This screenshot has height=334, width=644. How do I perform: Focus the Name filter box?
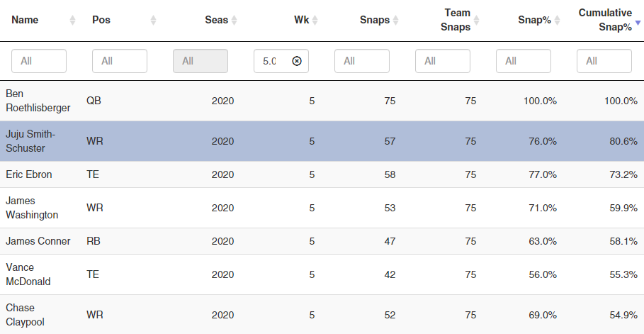tap(39, 61)
